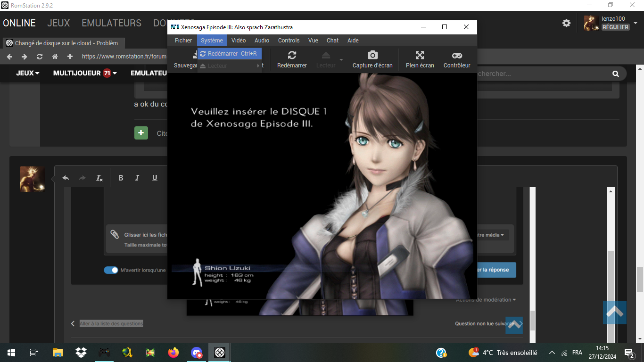644x362 pixels.
Task: Reload the forum page
Action: coord(40,57)
